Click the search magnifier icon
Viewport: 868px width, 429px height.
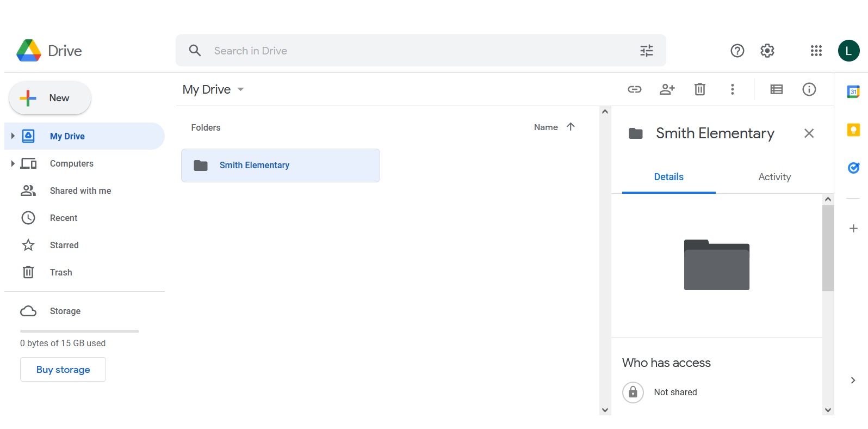click(x=195, y=51)
